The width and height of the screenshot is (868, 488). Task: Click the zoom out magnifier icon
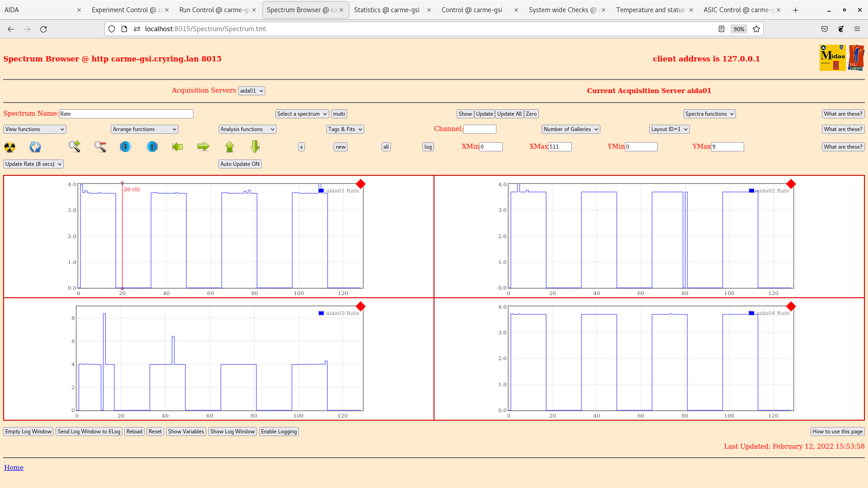(x=100, y=146)
